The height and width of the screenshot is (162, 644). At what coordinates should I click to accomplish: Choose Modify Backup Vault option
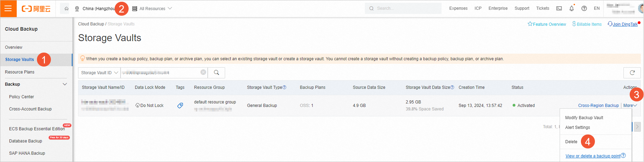(584, 118)
